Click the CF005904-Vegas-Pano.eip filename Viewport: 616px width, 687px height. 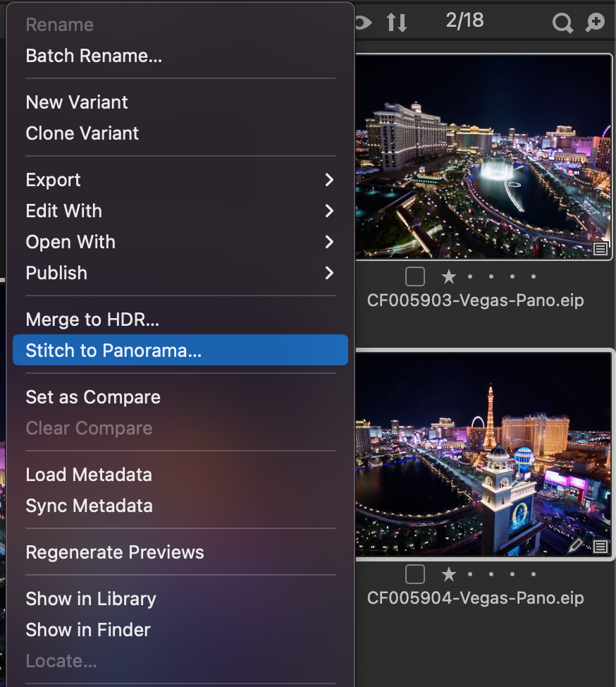click(x=476, y=598)
